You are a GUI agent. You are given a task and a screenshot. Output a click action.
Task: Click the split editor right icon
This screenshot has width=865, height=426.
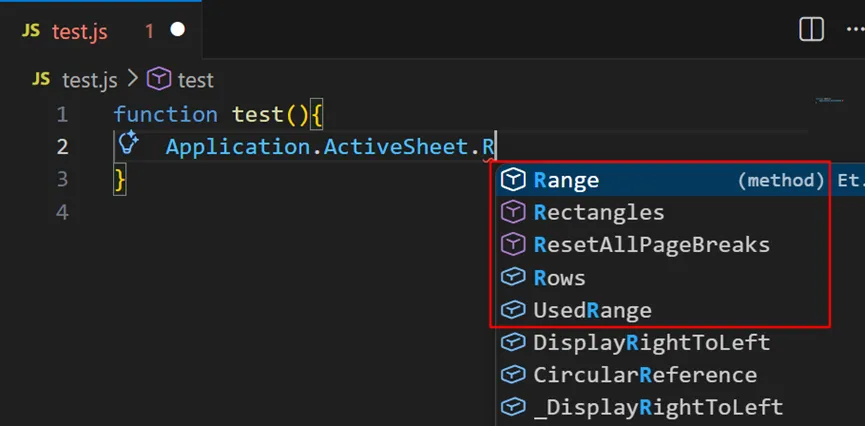click(x=811, y=30)
